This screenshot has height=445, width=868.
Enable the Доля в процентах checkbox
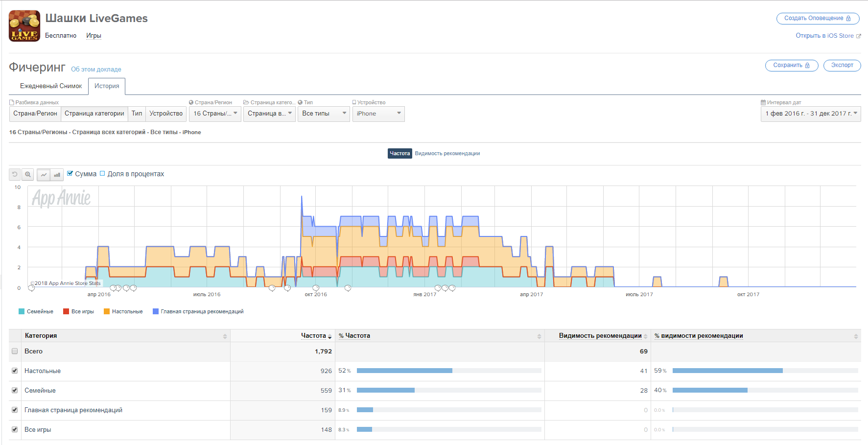coord(102,173)
